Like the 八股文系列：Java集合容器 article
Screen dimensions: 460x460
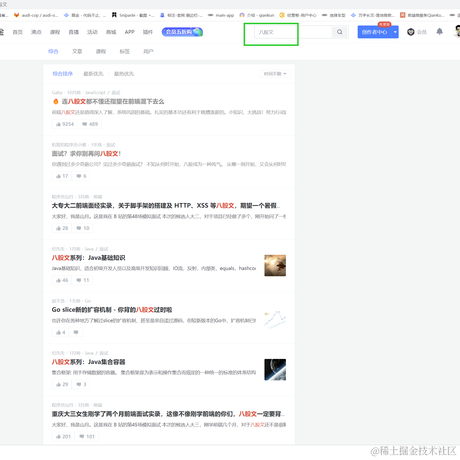coord(62,384)
